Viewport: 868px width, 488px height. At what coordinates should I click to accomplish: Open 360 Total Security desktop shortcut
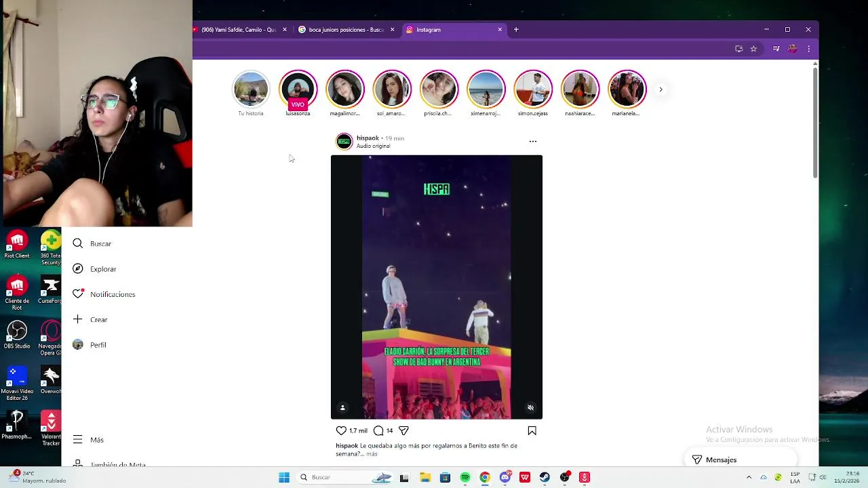pos(52,248)
